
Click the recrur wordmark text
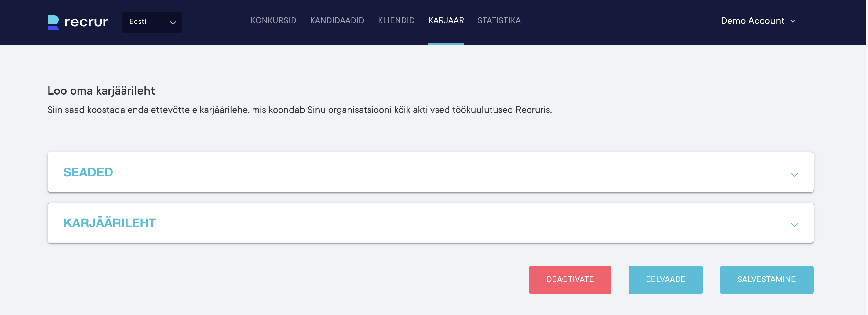pos(86,22)
